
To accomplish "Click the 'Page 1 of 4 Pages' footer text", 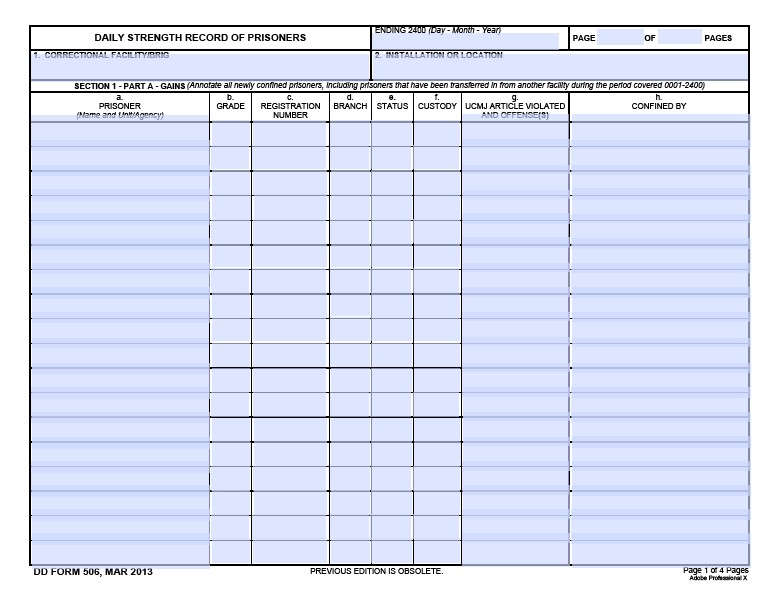I will pyautogui.click(x=716, y=570).
